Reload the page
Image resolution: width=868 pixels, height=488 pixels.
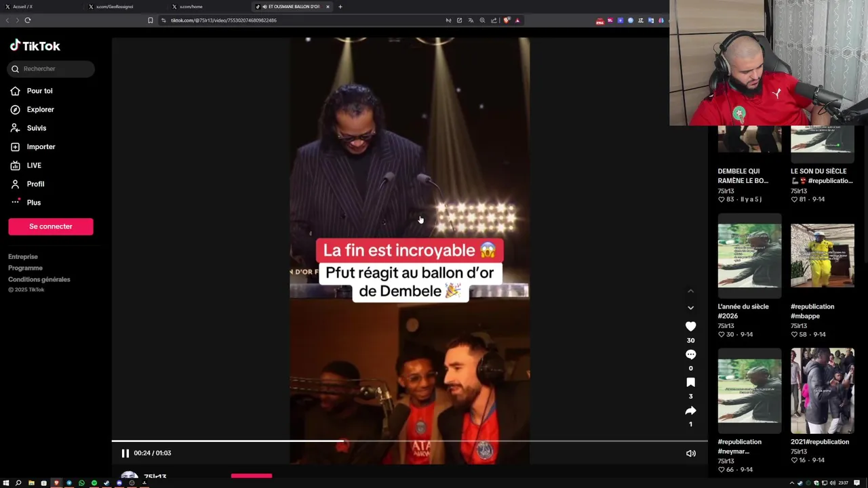(x=28, y=20)
